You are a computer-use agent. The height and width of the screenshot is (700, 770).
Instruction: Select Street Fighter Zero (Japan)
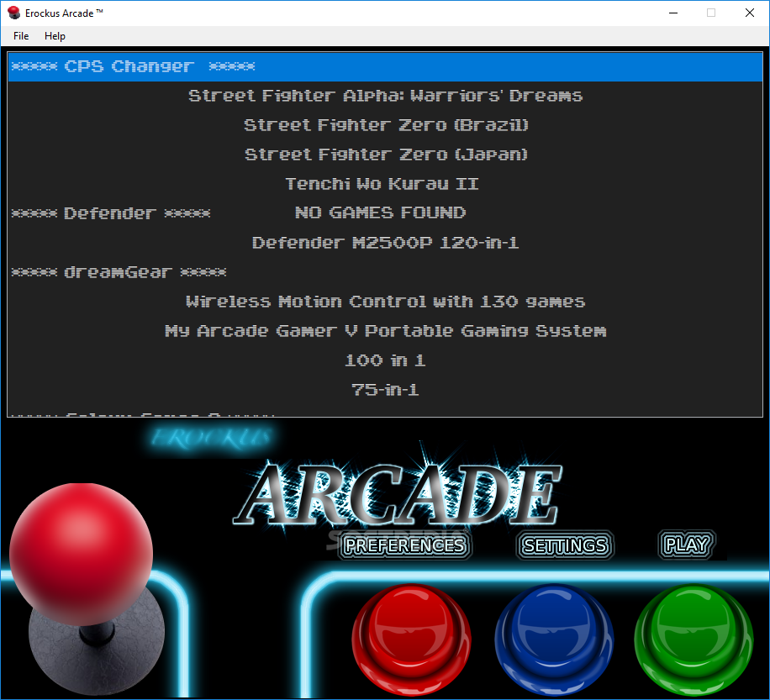[385, 155]
